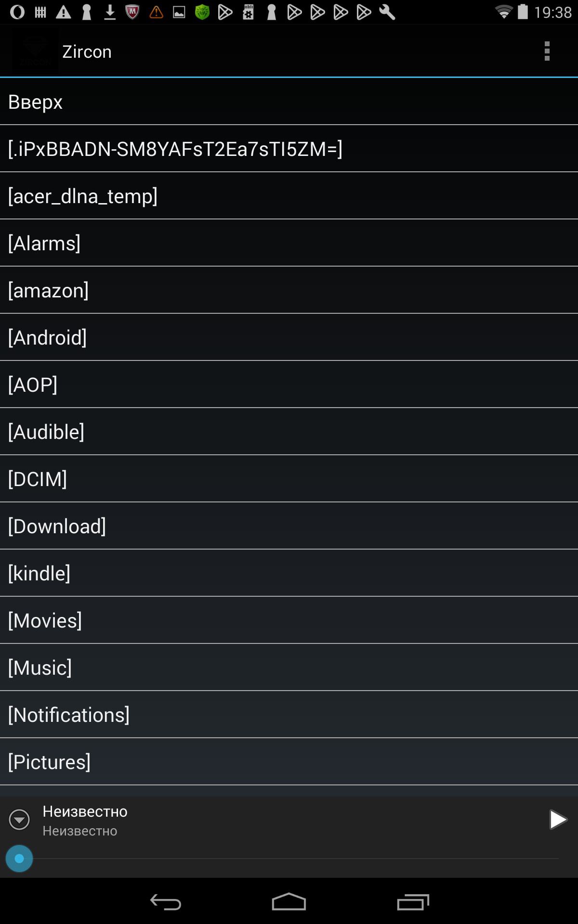The height and width of the screenshot is (924, 578).
Task: Open the three-dot overflow menu
Action: point(547,51)
